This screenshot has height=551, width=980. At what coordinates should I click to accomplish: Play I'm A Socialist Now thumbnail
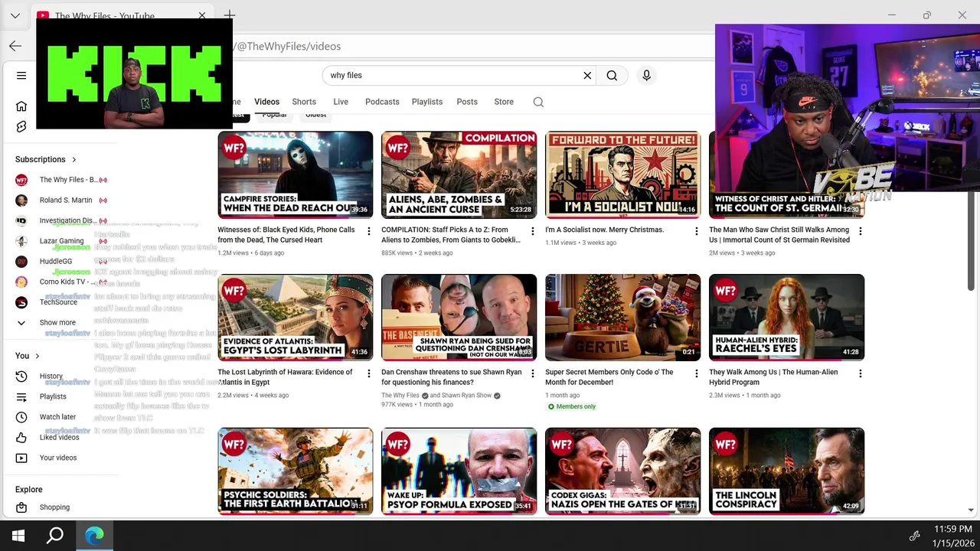(622, 175)
